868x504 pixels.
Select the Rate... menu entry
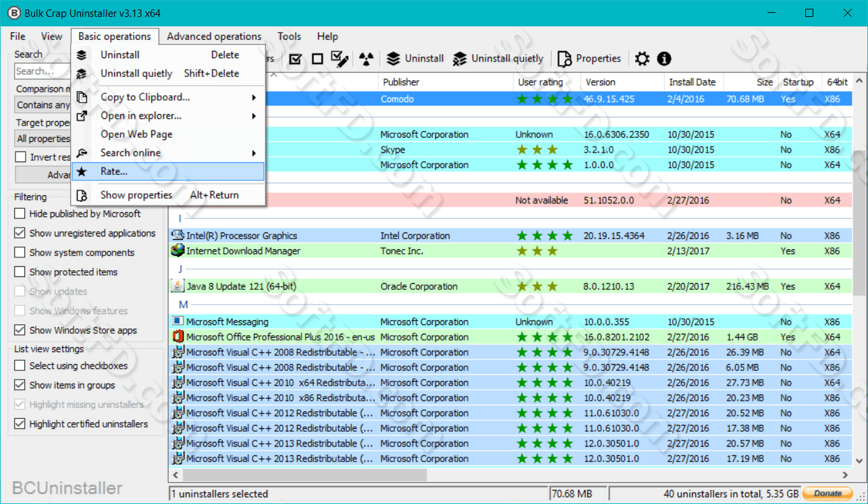pyautogui.click(x=168, y=172)
